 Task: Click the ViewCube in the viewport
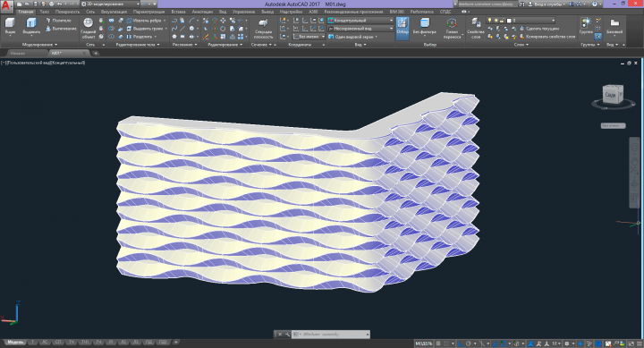(x=613, y=96)
